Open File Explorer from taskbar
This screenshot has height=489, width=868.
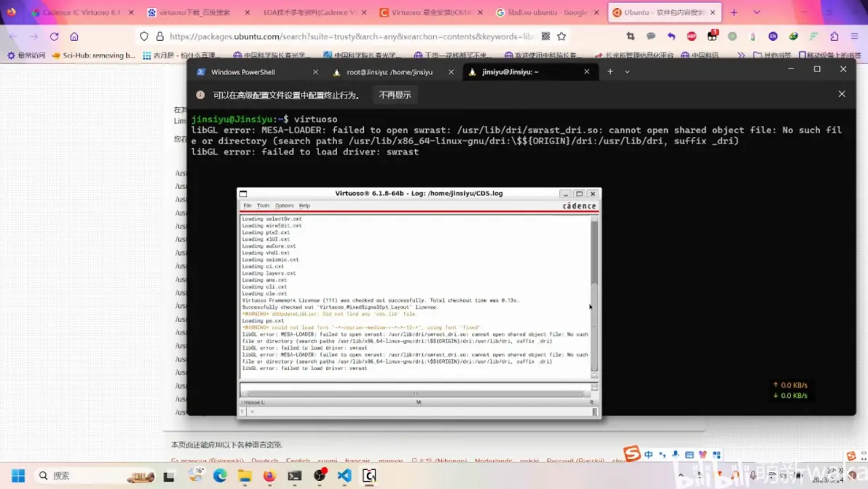pos(245,476)
